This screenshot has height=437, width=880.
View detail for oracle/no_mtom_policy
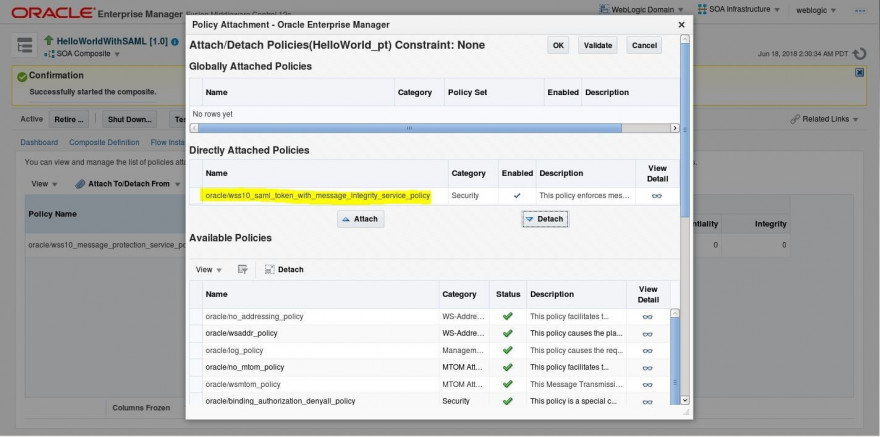[x=648, y=368]
